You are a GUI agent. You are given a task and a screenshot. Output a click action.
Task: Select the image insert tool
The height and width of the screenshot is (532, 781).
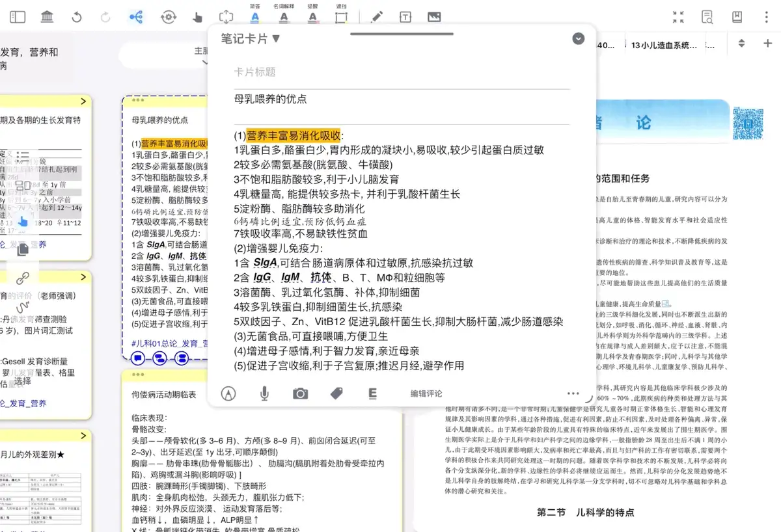pos(434,18)
